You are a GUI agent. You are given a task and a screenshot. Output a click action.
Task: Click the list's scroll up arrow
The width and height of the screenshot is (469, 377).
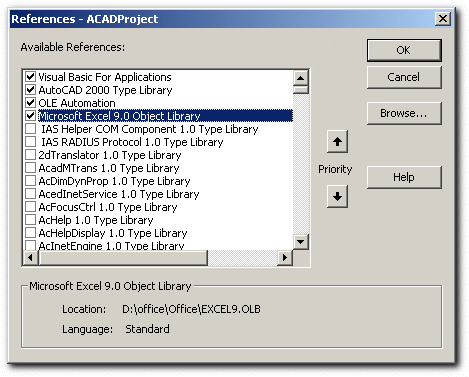tap(301, 78)
